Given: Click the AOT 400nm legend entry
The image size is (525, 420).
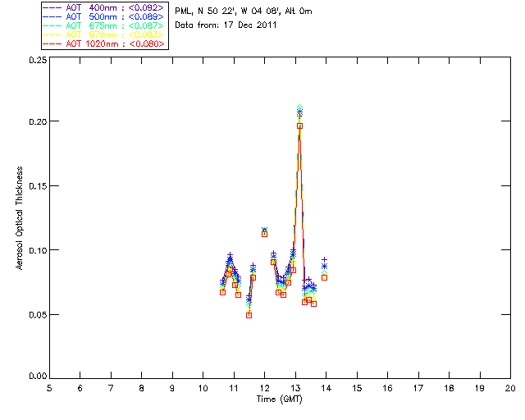Looking at the screenshot, I should (103, 7).
